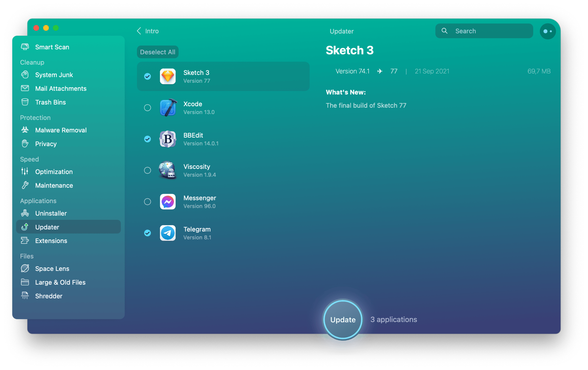Select the Xcode update checkbox
The width and height of the screenshot is (588, 370).
[147, 108]
